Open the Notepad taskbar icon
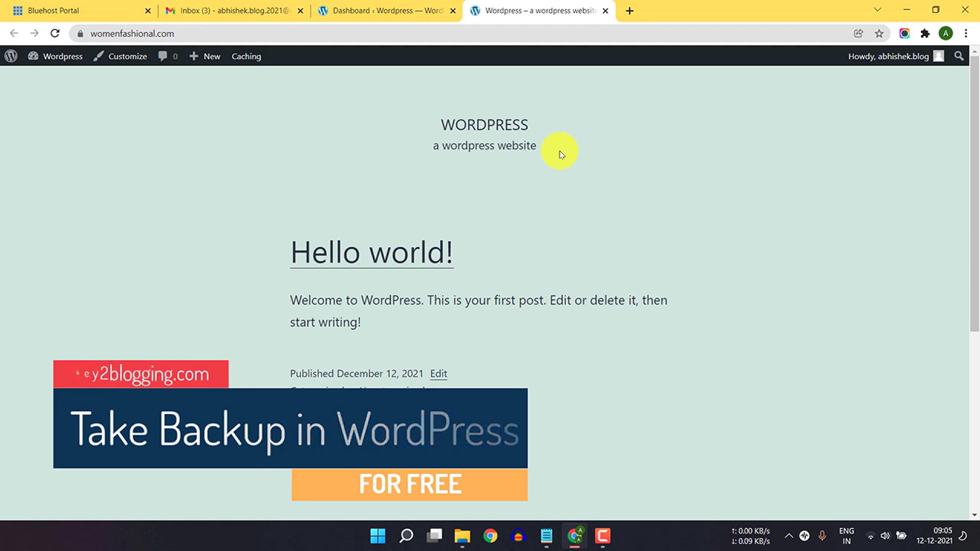Image resolution: width=980 pixels, height=551 pixels. click(547, 536)
